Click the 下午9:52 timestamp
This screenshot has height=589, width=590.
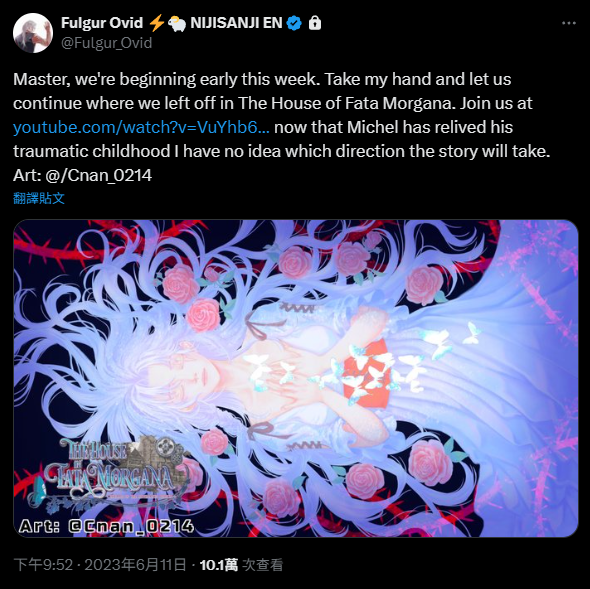[43, 565]
